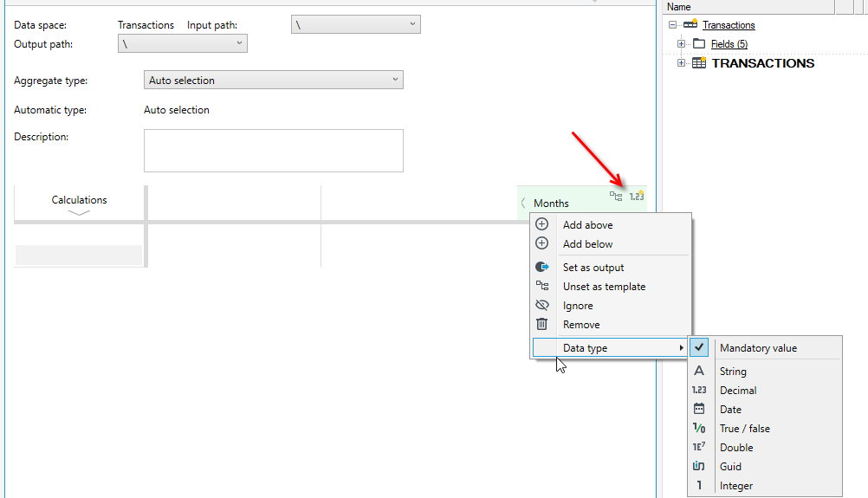Click the 1/0 icon beside True / false
This screenshot has width=868, height=498.
click(x=699, y=428)
